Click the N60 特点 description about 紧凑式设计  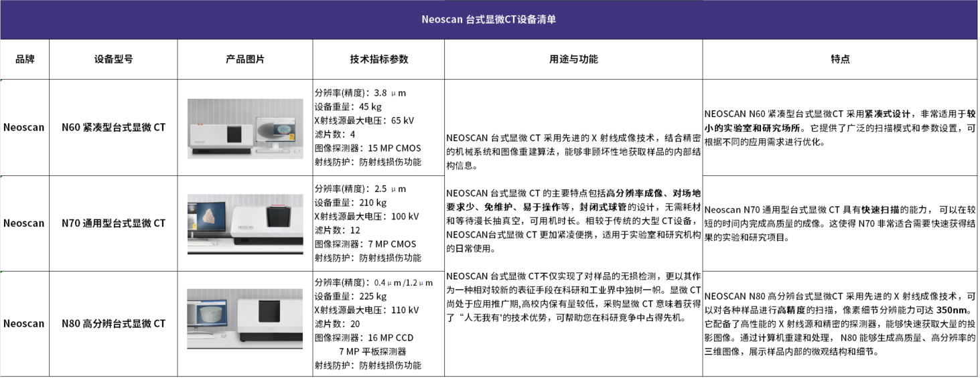[x=839, y=128]
